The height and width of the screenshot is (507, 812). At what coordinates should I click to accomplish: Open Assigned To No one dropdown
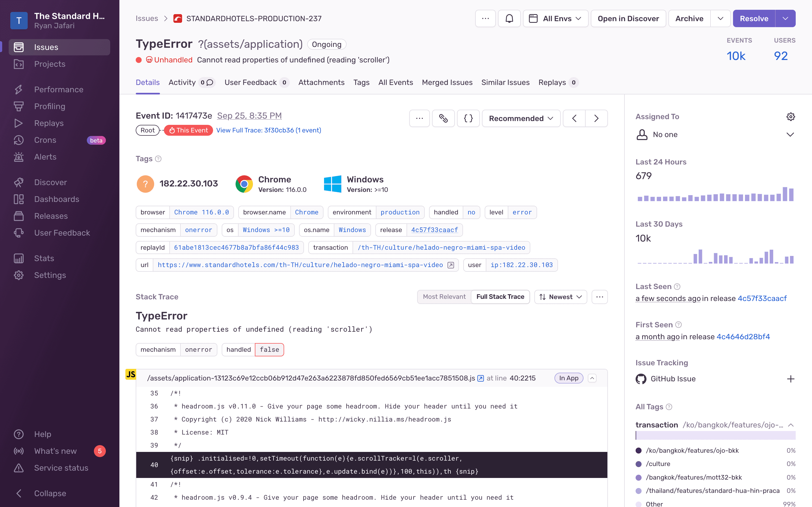715,134
